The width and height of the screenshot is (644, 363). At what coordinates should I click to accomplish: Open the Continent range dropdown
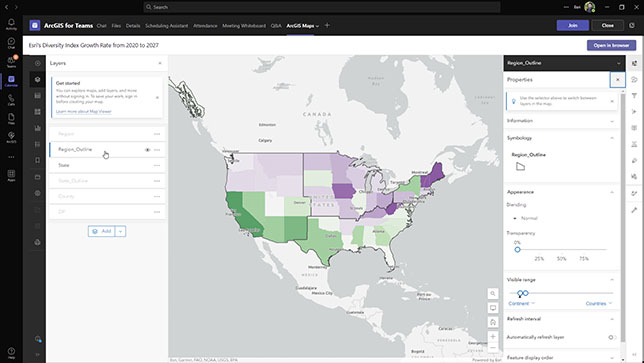pos(522,303)
